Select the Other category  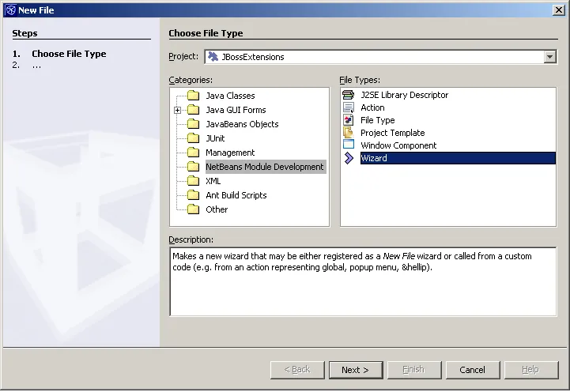click(x=217, y=209)
